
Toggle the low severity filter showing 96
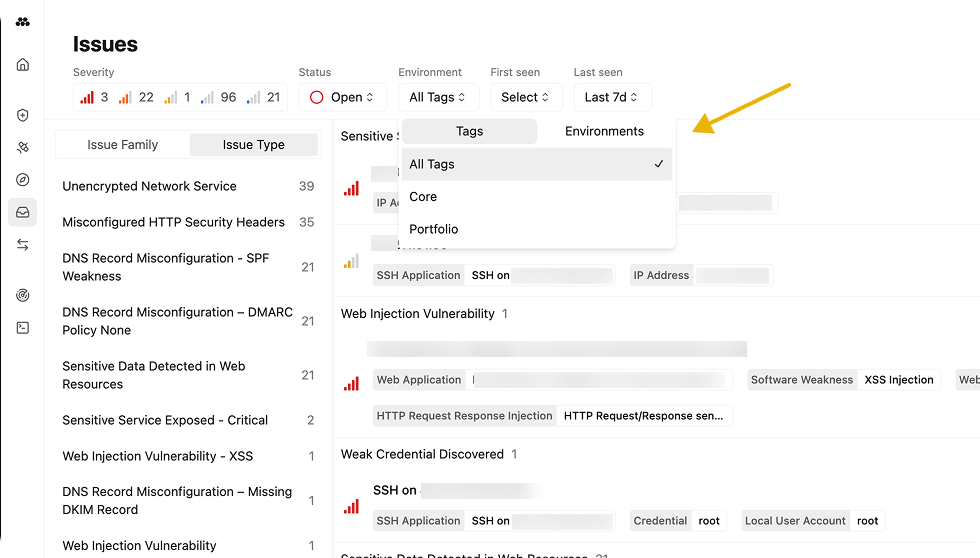tap(219, 97)
